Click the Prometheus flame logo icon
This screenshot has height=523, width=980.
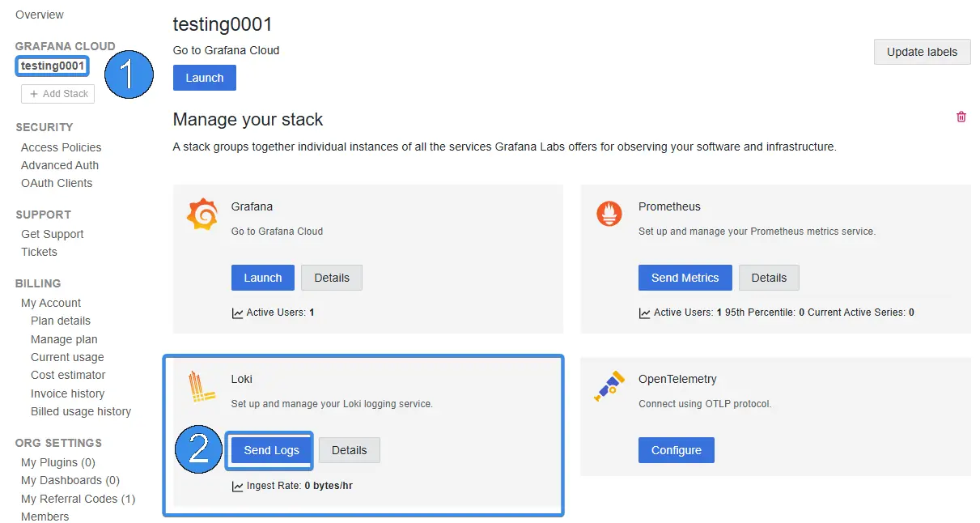(x=609, y=214)
